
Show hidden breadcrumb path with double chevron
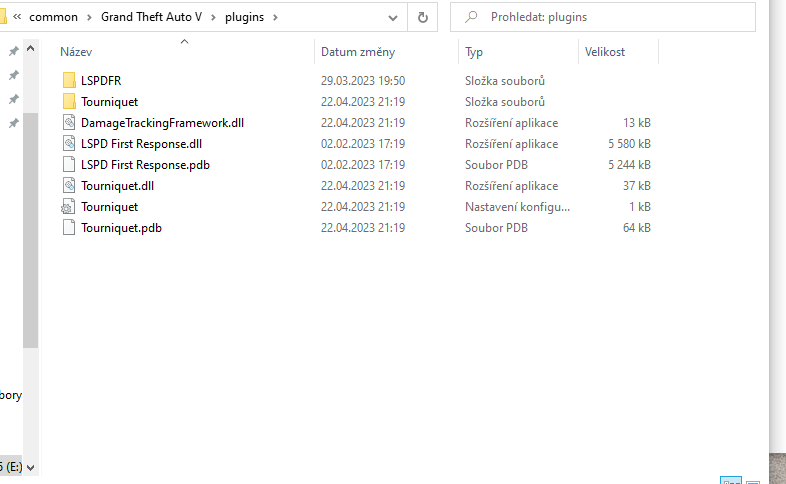17,17
